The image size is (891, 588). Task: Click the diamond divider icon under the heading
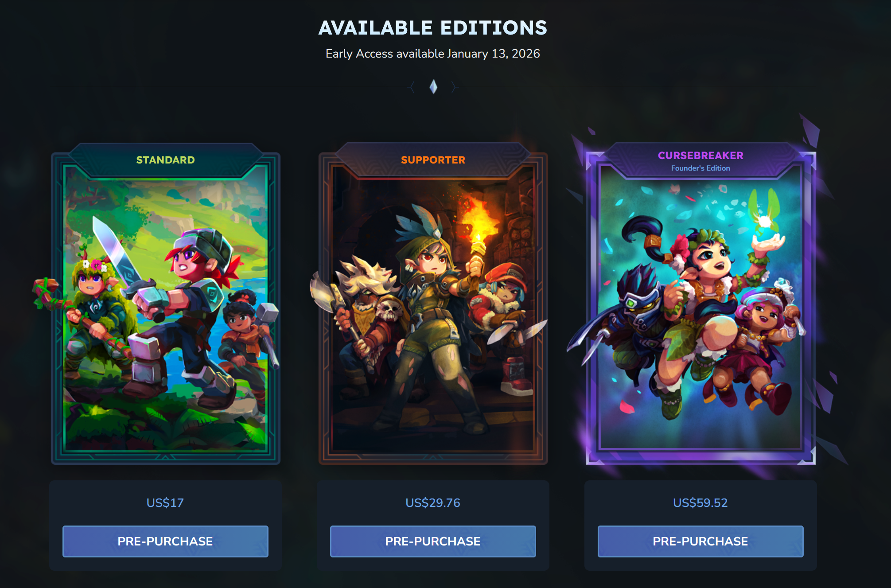(433, 87)
